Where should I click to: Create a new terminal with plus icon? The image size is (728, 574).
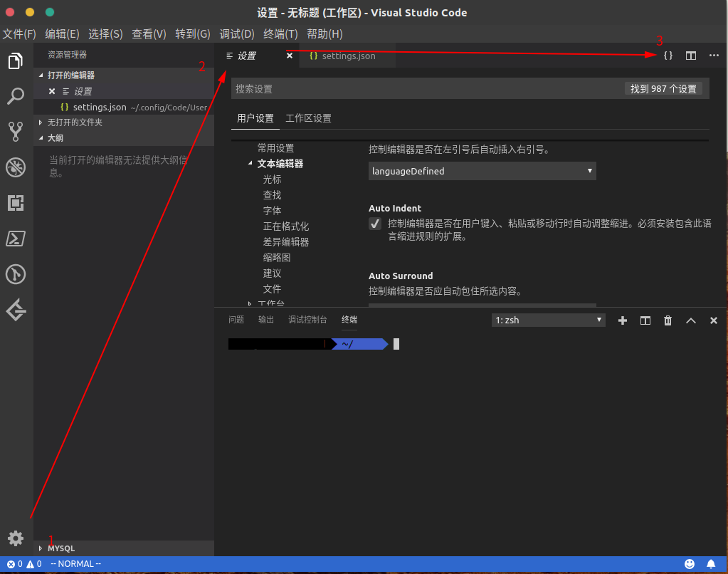(623, 320)
